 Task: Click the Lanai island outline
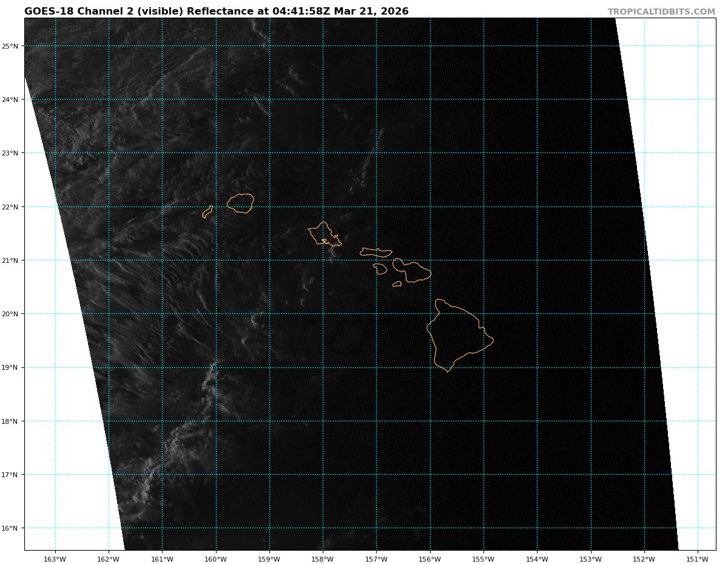coord(380,268)
